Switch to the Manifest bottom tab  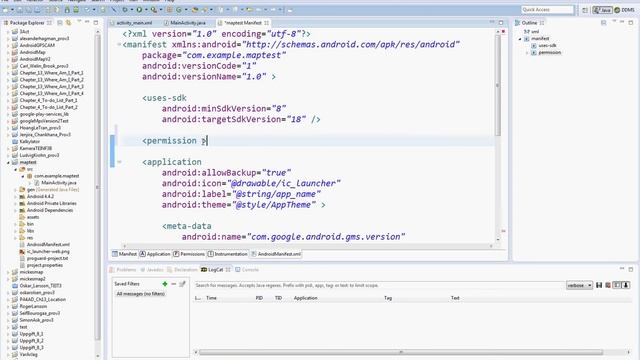click(124, 254)
